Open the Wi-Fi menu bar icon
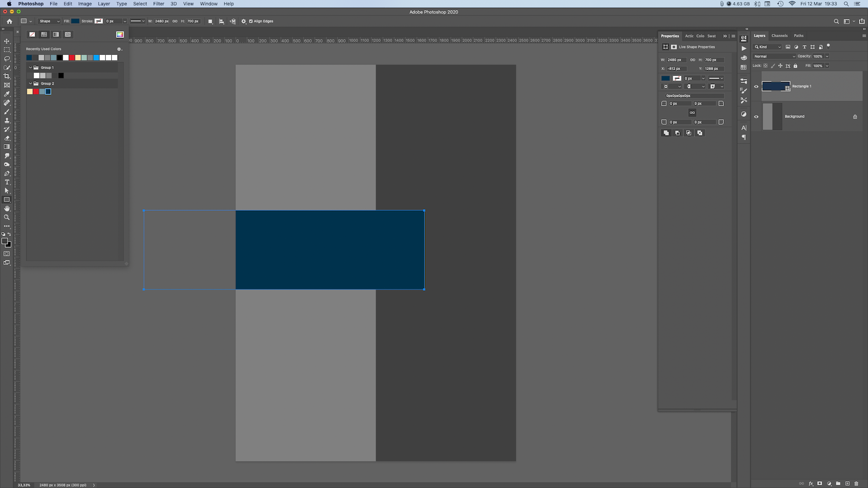 tap(792, 4)
